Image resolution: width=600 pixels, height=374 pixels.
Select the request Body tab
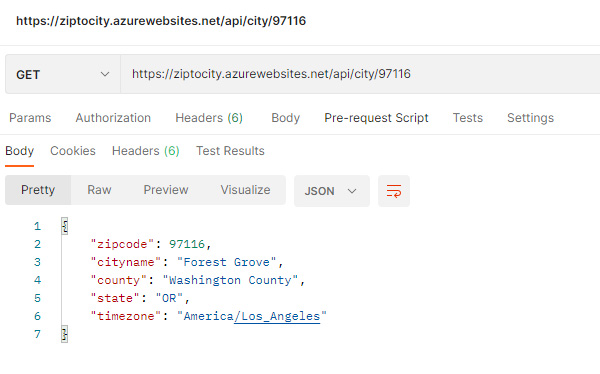[285, 118]
